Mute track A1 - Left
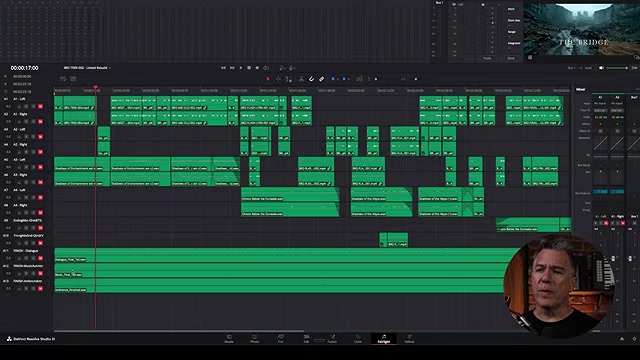The image size is (640, 360). [40, 107]
